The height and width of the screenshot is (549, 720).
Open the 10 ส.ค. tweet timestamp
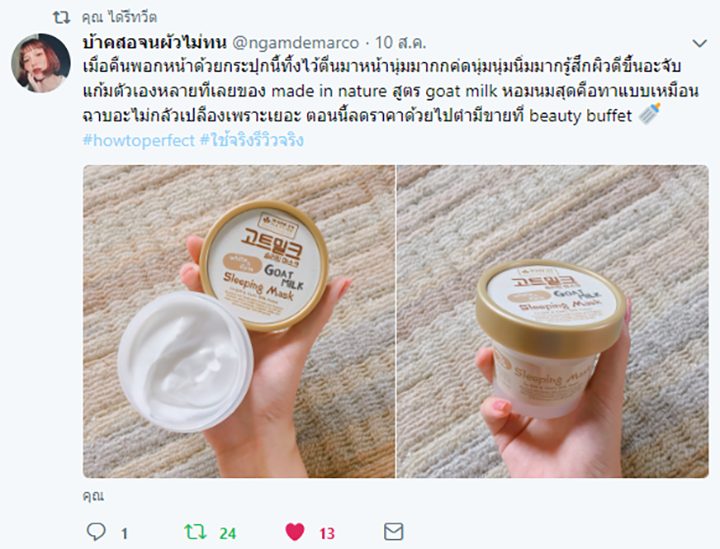click(x=401, y=43)
